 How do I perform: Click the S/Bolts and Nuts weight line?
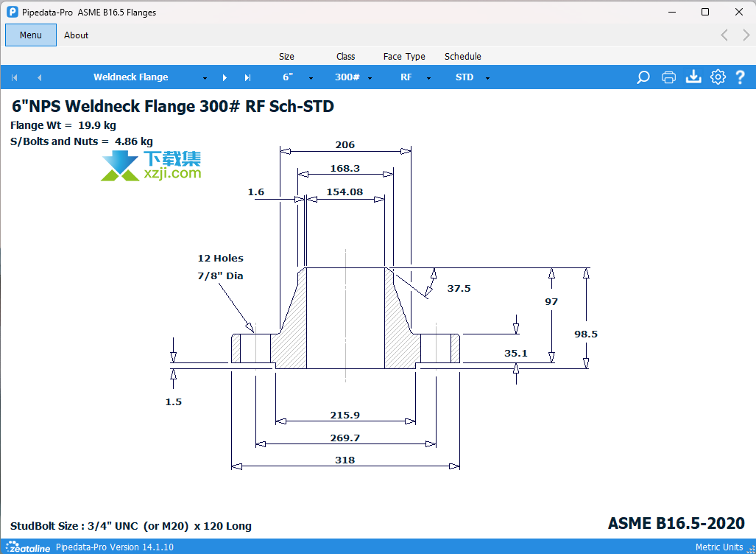(x=82, y=142)
